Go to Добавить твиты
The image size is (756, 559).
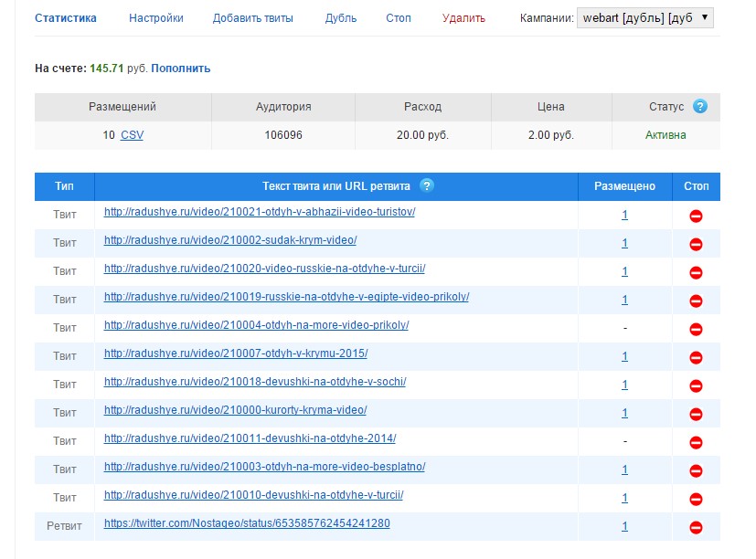point(253,18)
